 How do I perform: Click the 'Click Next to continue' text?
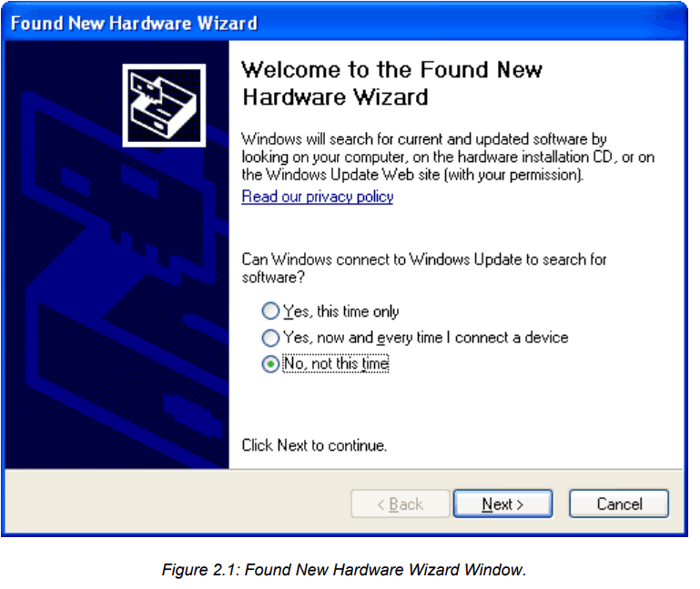coord(314,445)
